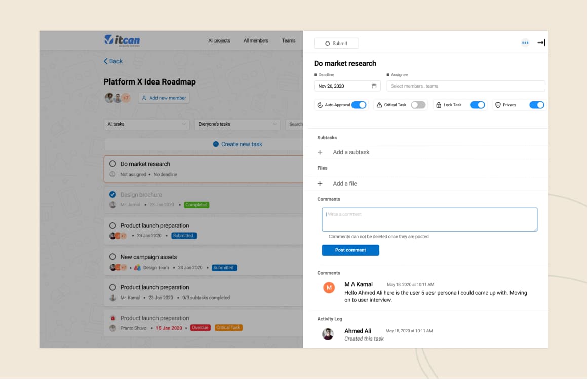Open the Assignee select members field
Image resolution: width=588 pixels, height=380 pixels.
point(465,86)
